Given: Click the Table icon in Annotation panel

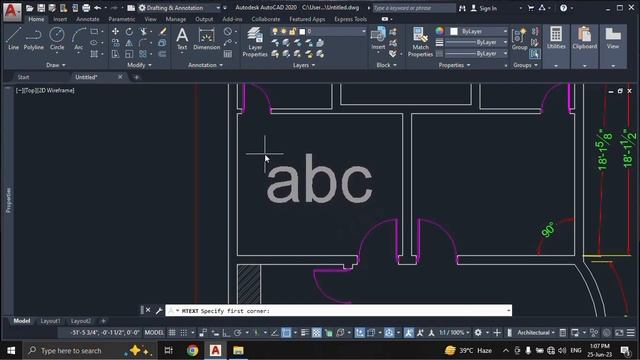Looking at the screenshot, I should pyautogui.click(x=228, y=54).
